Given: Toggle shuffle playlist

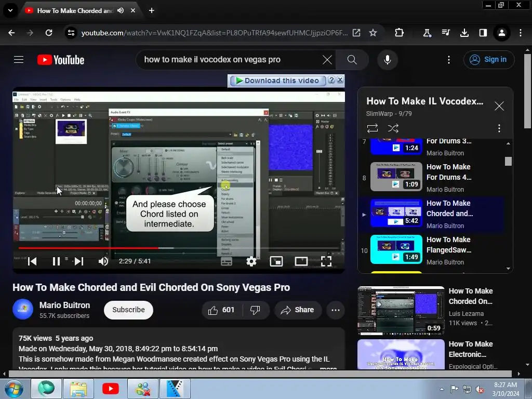Looking at the screenshot, I should [x=393, y=128].
